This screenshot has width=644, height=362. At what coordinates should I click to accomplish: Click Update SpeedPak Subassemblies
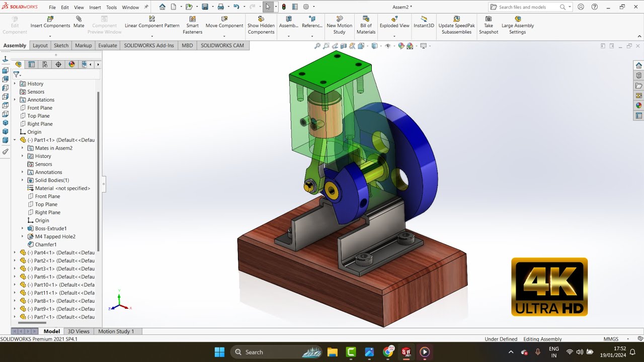click(456, 25)
